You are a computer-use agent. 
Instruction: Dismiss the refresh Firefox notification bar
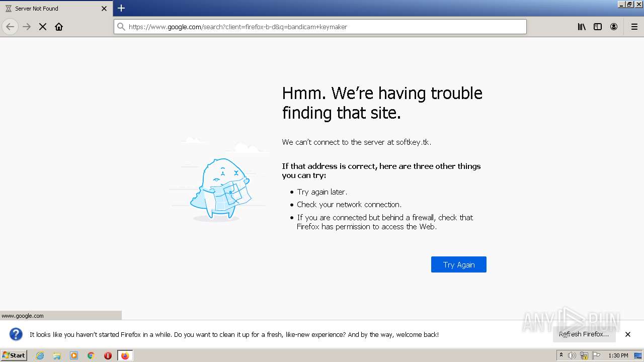pos(628,334)
